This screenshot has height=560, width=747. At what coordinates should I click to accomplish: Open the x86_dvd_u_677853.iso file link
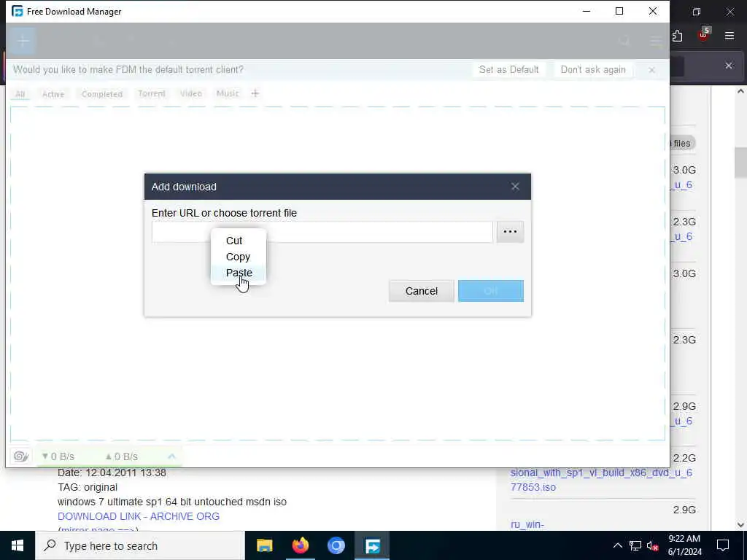(601, 480)
